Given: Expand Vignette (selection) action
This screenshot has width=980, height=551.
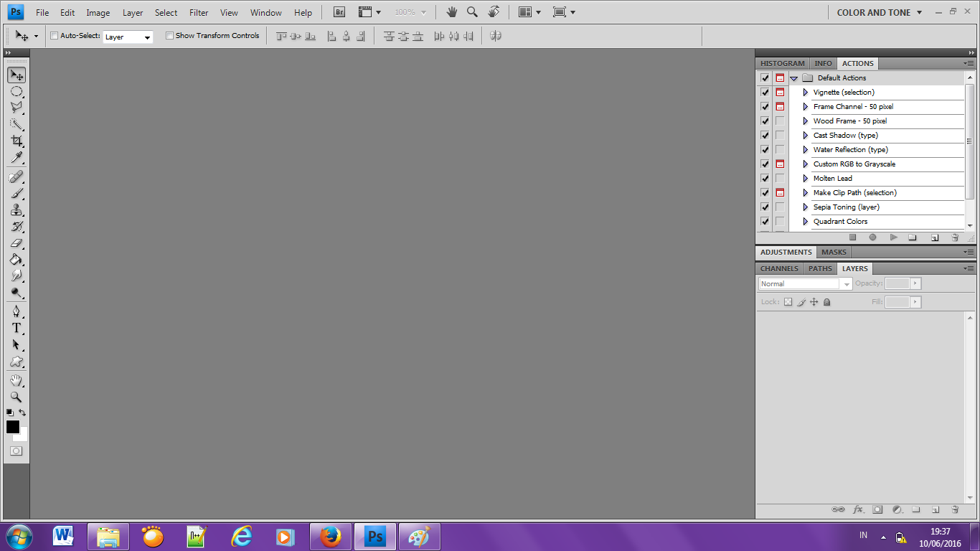Looking at the screenshot, I should coord(806,93).
